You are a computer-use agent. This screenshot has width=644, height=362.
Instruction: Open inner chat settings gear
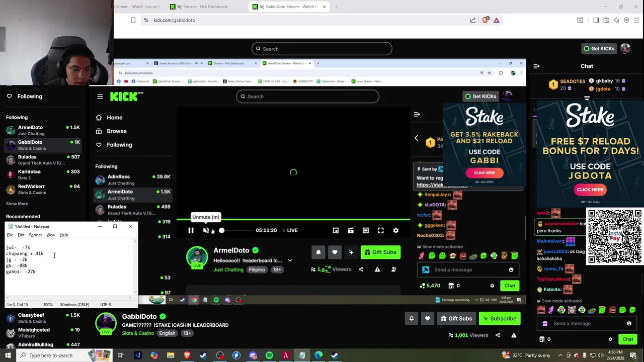tap(492, 286)
